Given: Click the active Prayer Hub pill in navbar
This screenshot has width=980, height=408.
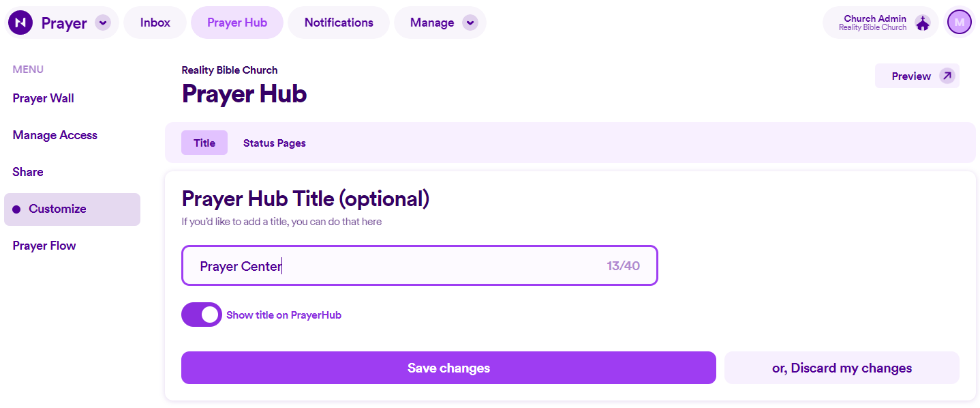Looking at the screenshot, I should (x=236, y=22).
